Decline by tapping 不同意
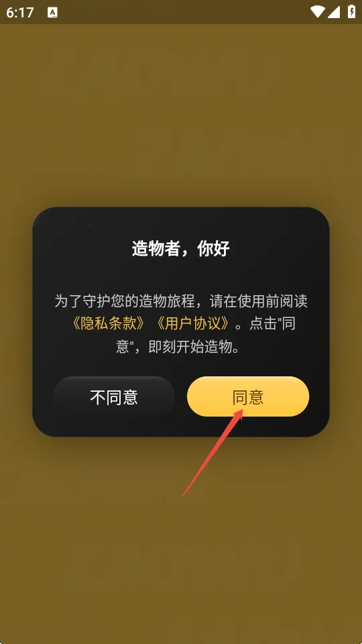362x644 pixels. [x=114, y=396]
